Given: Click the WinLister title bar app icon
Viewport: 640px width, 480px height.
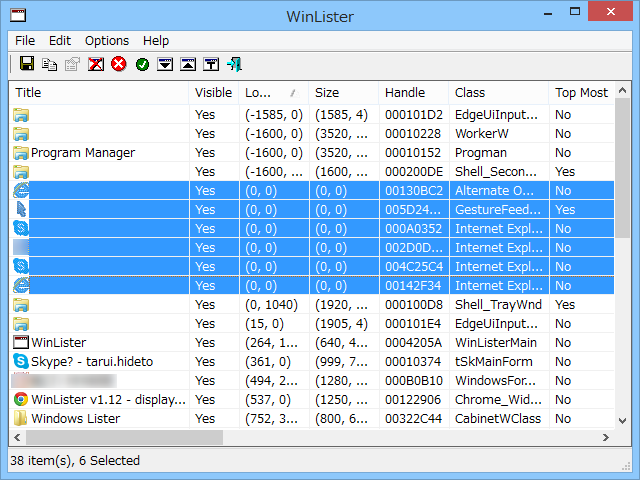Looking at the screenshot, I should click(x=18, y=15).
